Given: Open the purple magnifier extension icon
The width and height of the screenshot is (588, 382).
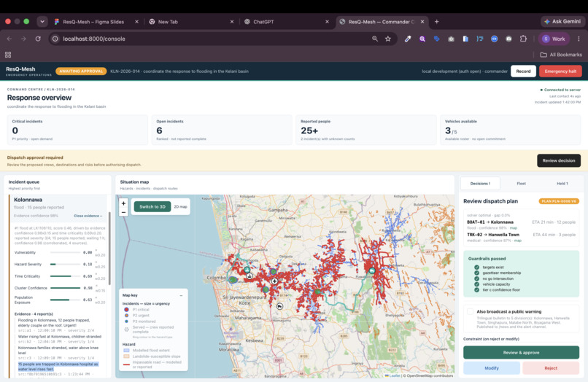Looking at the screenshot, I should pyautogui.click(x=422, y=39).
